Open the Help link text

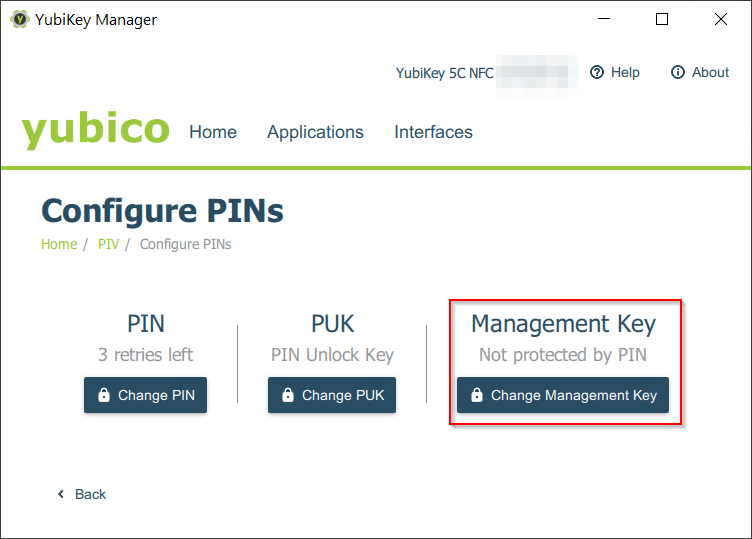click(x=625, y=72)
